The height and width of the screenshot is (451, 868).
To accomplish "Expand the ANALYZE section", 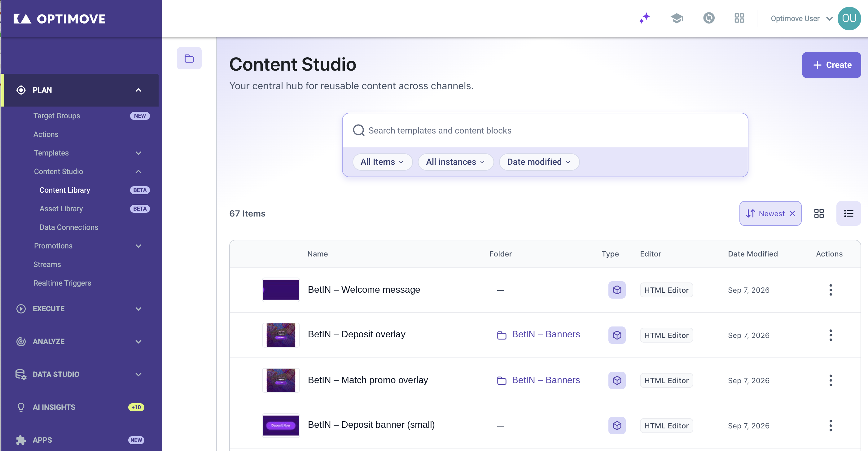I will tap(138, 341).
